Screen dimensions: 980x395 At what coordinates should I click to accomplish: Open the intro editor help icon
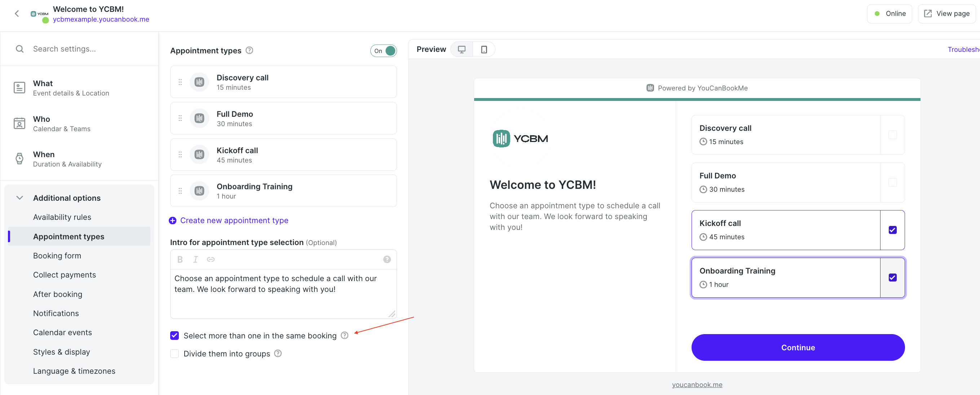[387, 259]
